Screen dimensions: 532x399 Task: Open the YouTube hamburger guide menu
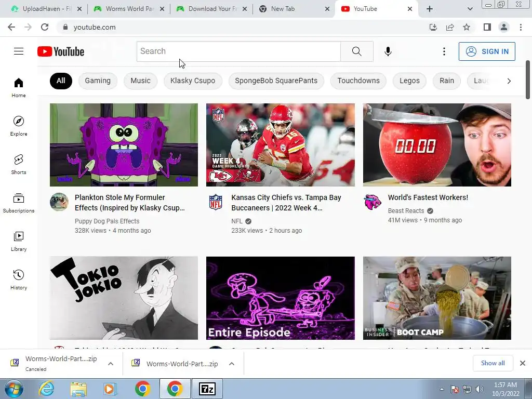[x=19, y=51]
